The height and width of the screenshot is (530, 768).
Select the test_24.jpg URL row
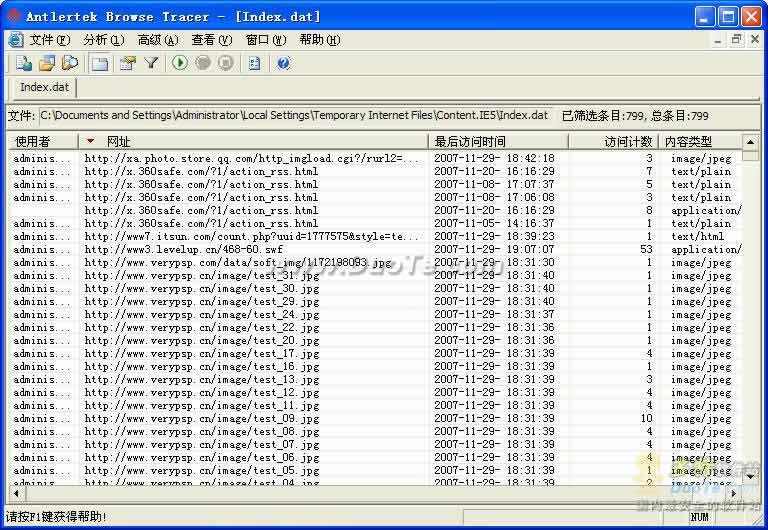375,314
